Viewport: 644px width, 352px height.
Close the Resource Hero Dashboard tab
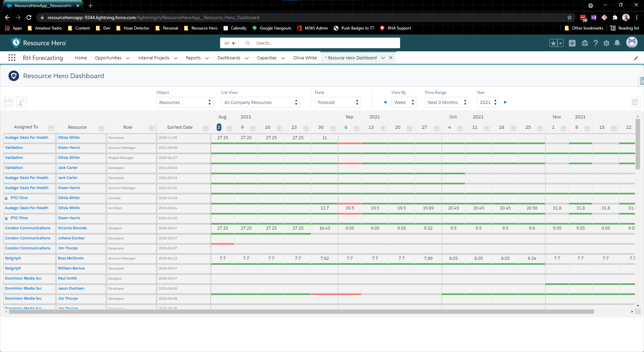pos(391,58)
